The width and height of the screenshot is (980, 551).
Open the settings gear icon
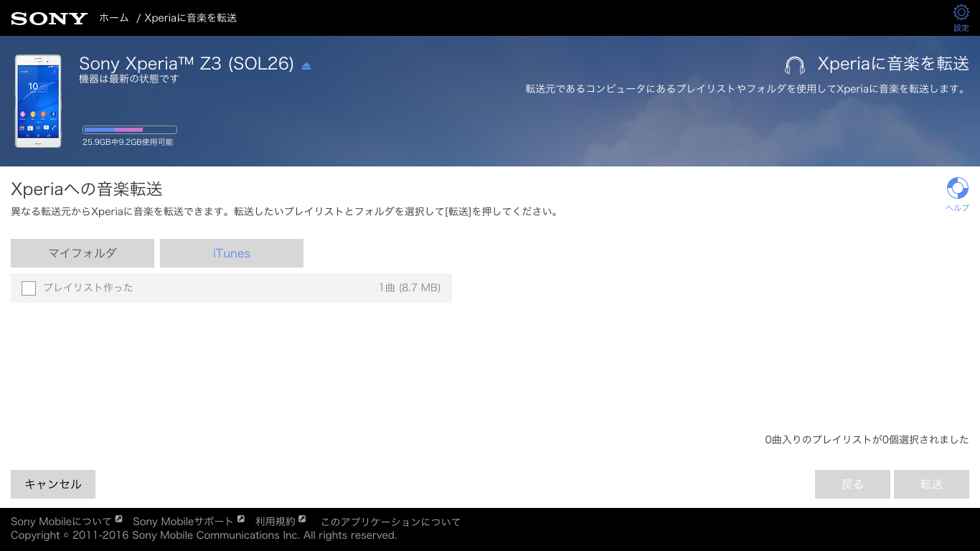(961, 13)
